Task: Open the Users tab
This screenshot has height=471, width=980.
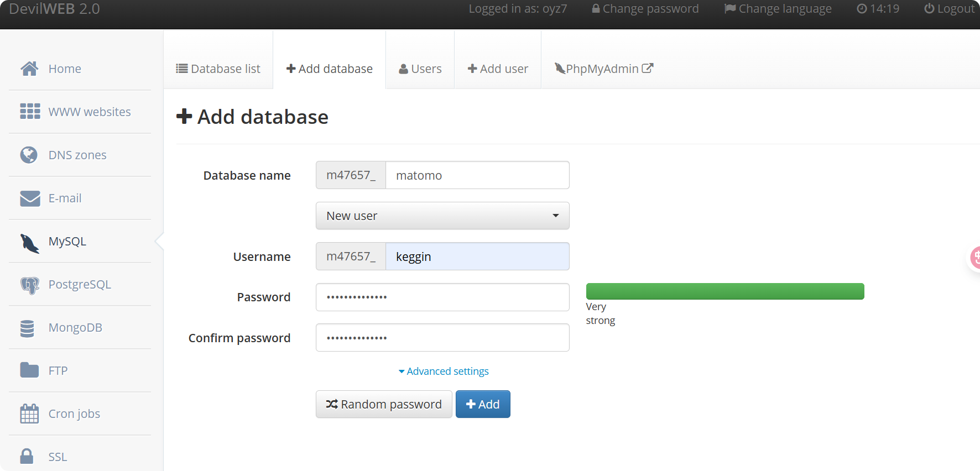Action: (420, 69)
